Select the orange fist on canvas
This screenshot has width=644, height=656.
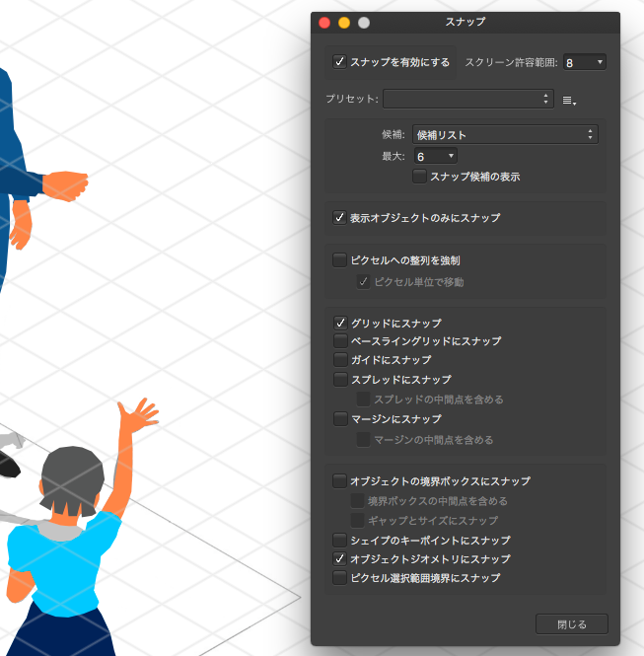tap(66, 185)
